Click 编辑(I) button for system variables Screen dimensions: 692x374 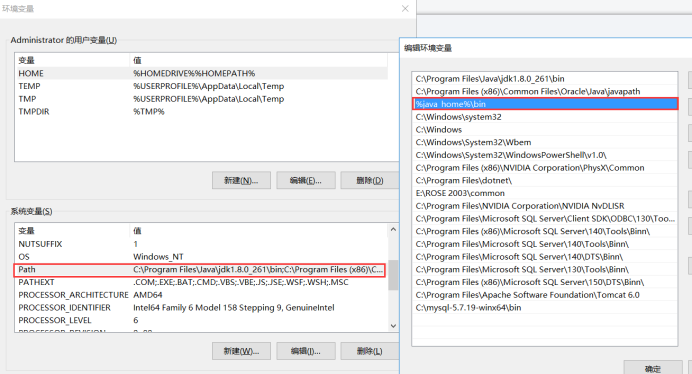coord(305,351)
